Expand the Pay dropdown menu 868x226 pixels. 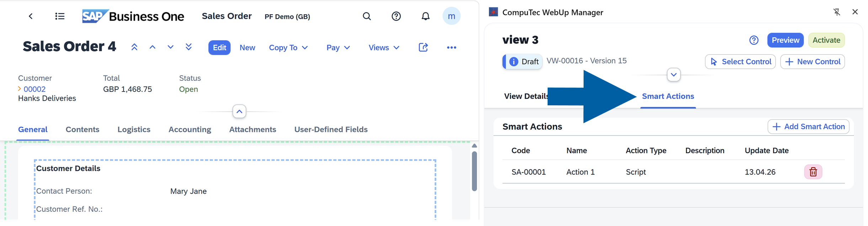click(338, 48)
